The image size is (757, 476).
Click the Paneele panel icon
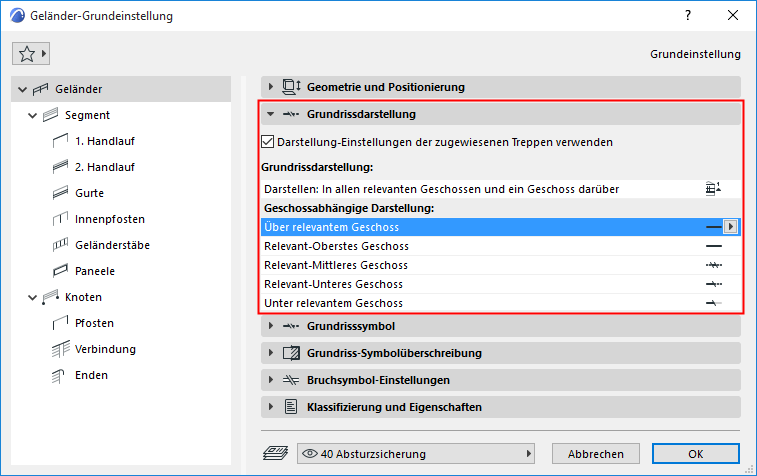coord(58,271)
